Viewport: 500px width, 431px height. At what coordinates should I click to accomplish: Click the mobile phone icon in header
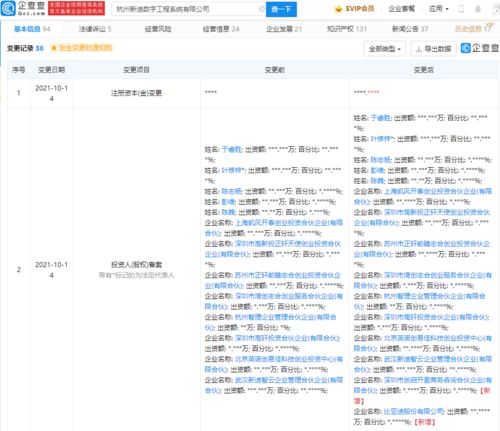pos(462,9)
